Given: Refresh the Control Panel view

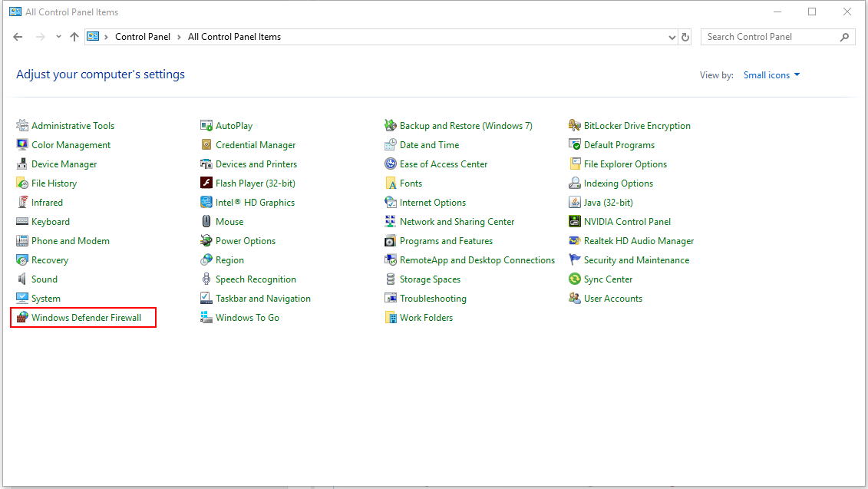Looking at the screenshot, I should click(x=685, y=37).
